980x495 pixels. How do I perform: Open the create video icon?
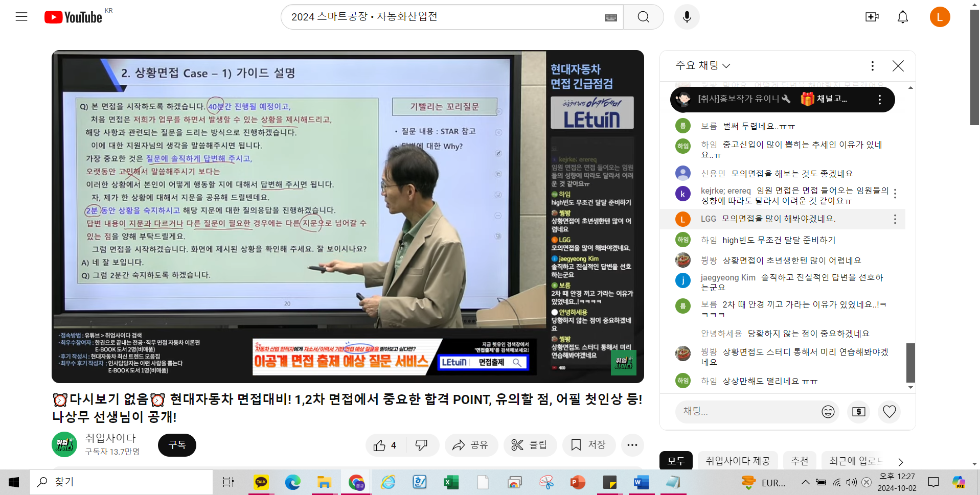tap(872, 17)
